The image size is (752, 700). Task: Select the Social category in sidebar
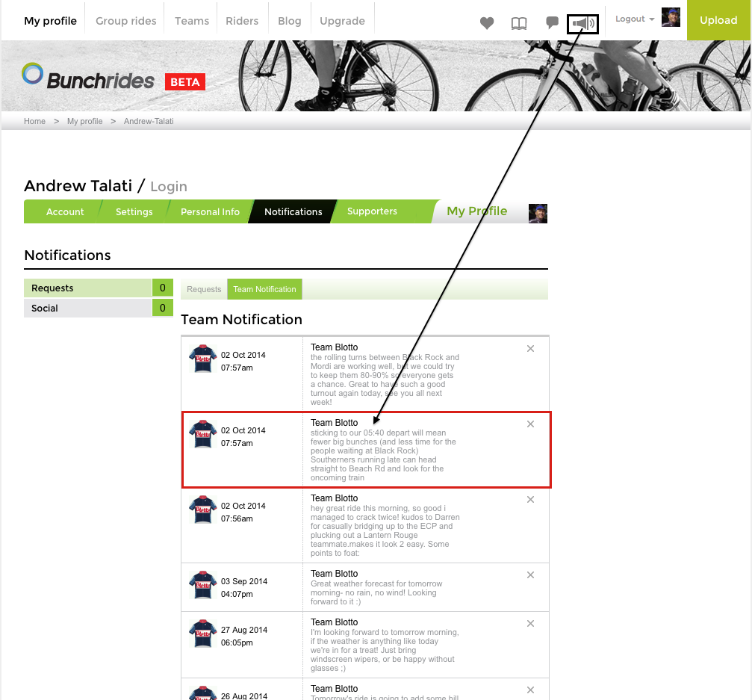pyautogui.click(x=99, y=308)
